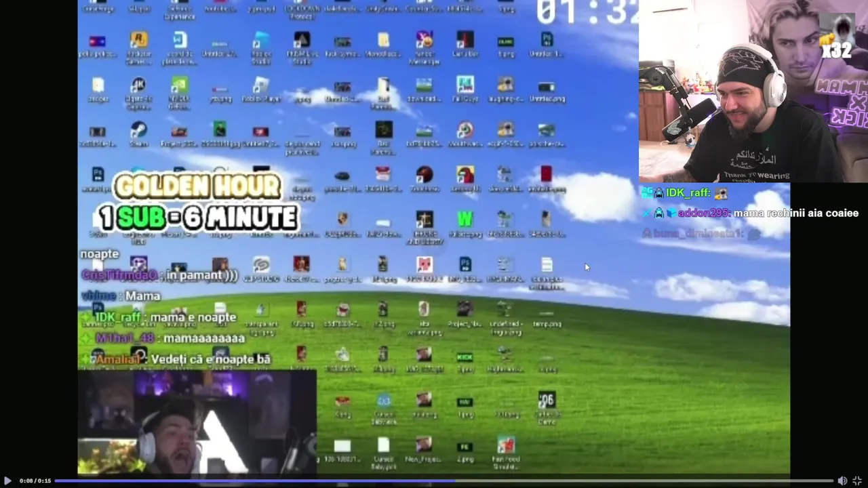This screenshot has height=488, width=868.
Task: Click the Mihai_48 'mamaaaaaaaa' chat line
Action: 163,338
